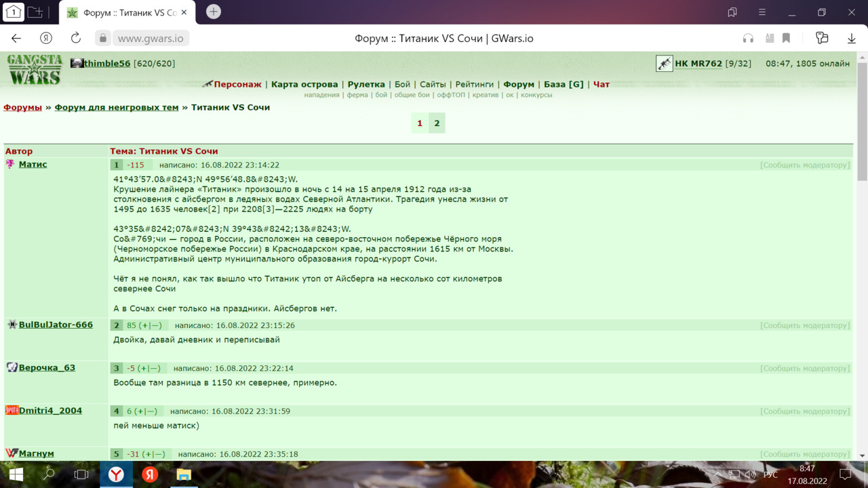Image resolution: width=868 pixels, height=488 pixels.
Task: Click the headphones read-aloud icon
Action: pyautogui.click(x=748, y=38)
